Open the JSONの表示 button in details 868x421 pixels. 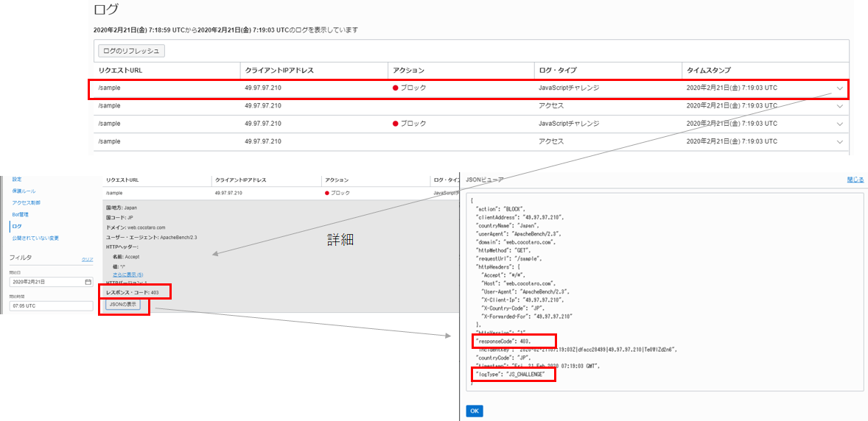123,304
